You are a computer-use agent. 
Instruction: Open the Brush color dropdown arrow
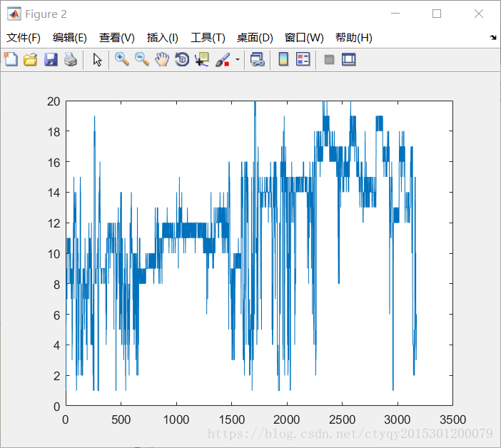pos(238,59)
